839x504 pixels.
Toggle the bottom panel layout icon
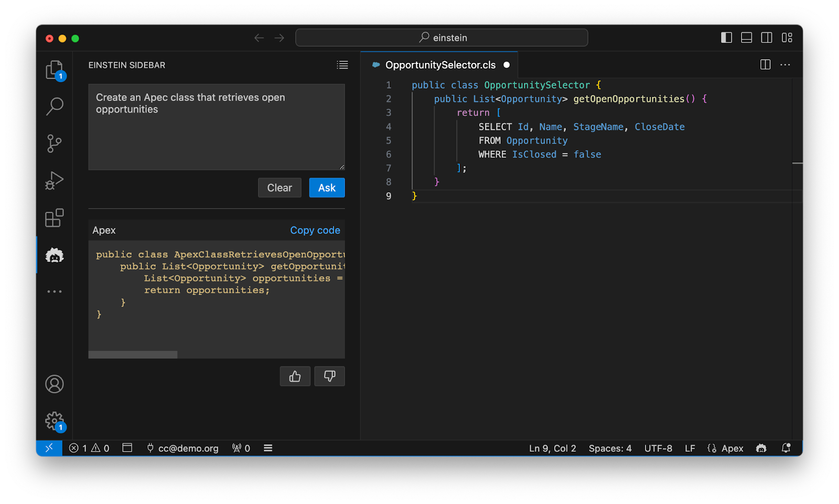click(x=747, y=38)
